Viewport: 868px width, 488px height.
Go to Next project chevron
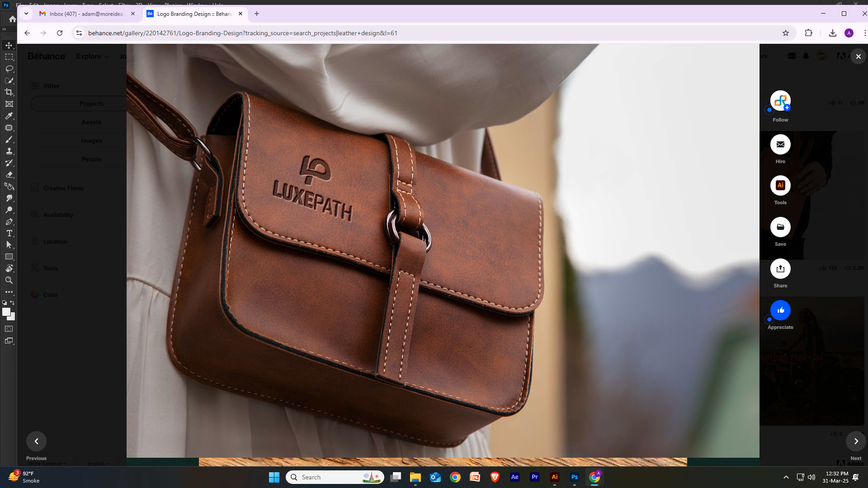(856, 441)
